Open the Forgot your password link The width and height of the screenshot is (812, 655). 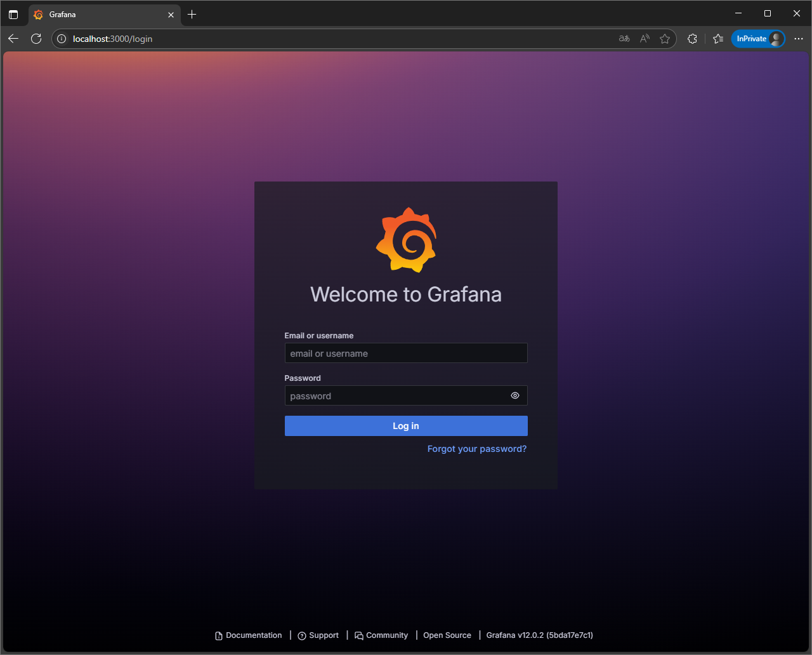(477, 449)
